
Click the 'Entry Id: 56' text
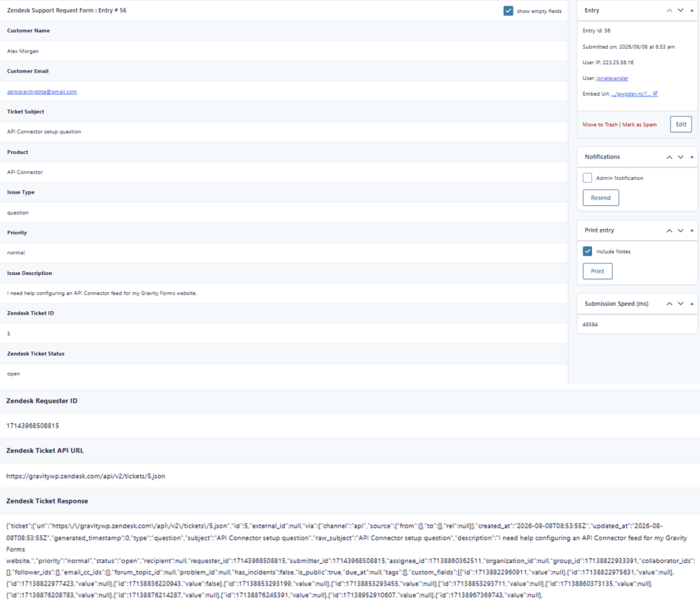[596, 31]
